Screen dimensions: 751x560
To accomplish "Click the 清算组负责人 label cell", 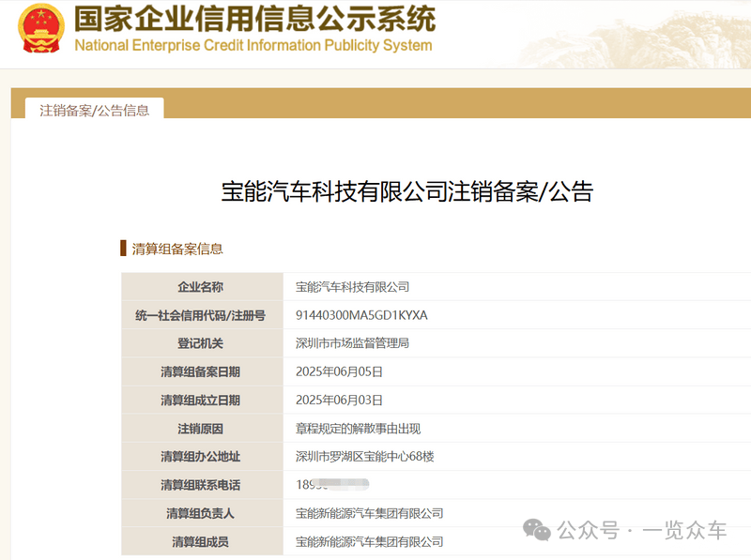I will point(202,514).
